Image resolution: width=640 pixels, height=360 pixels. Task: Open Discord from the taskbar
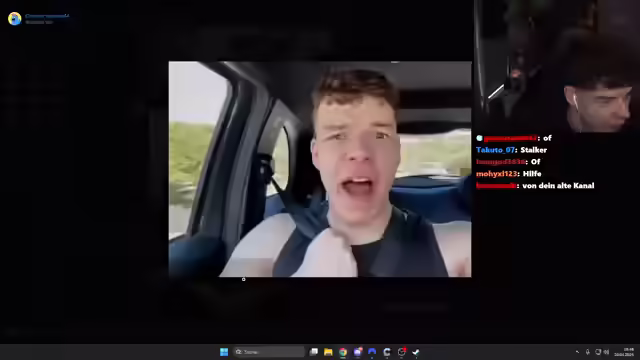click(372, 352)
